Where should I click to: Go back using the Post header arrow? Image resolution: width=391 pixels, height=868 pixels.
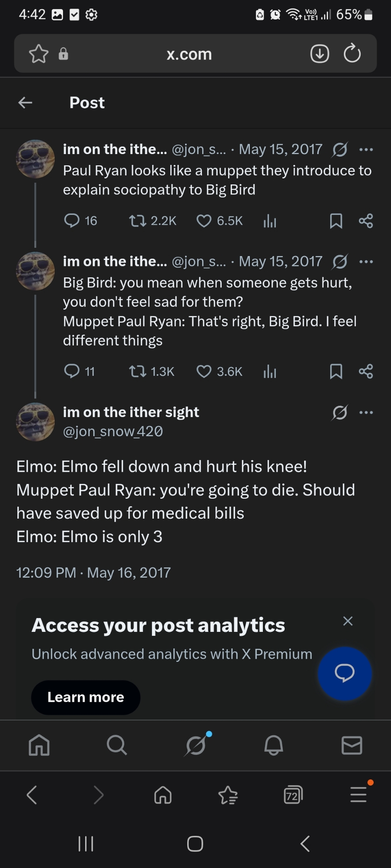click(x=26, y=103)
